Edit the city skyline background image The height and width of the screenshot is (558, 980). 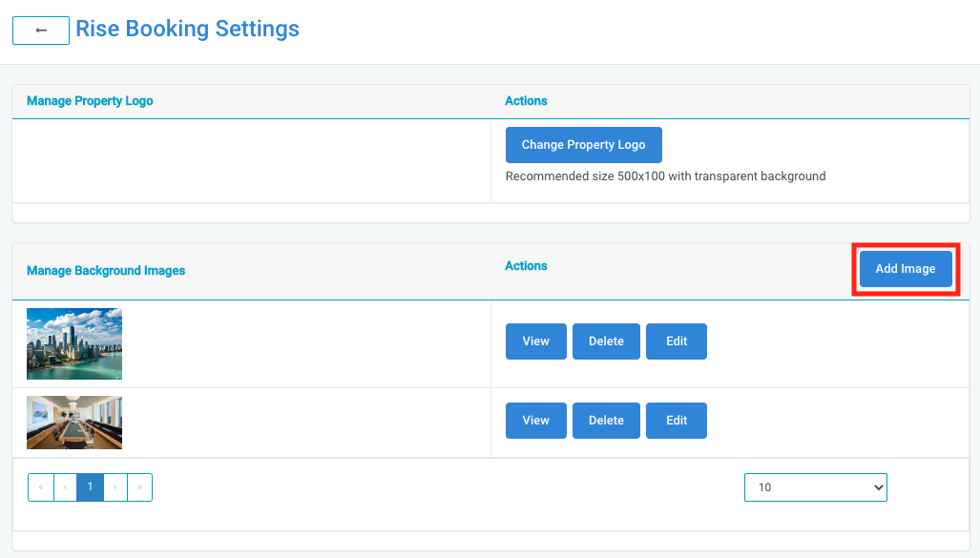pos(676,341)
